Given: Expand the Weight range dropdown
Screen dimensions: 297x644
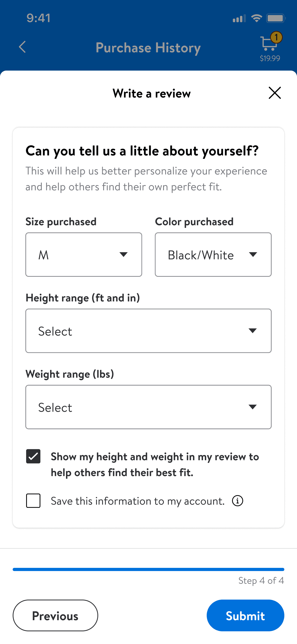Looking at the screenshot, I should (x=148, y=407).
